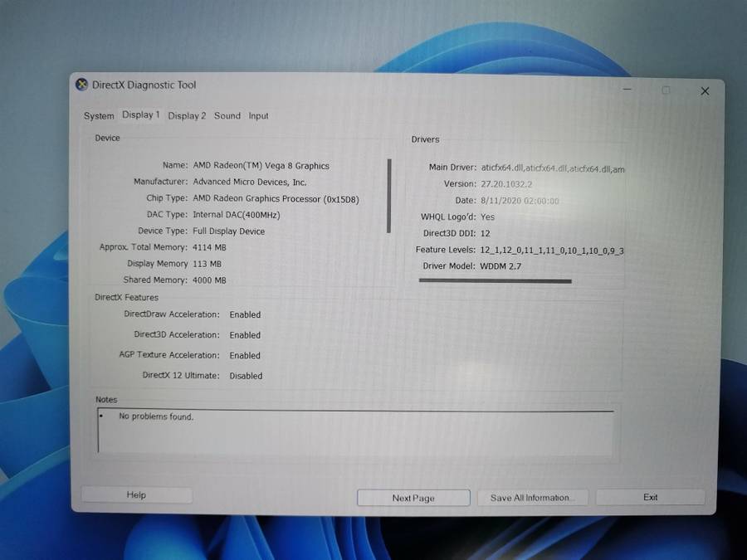The image size is (747, 560).
Task: Click the Next Page button
Action: pyautogui.click(x=413, y=498)
